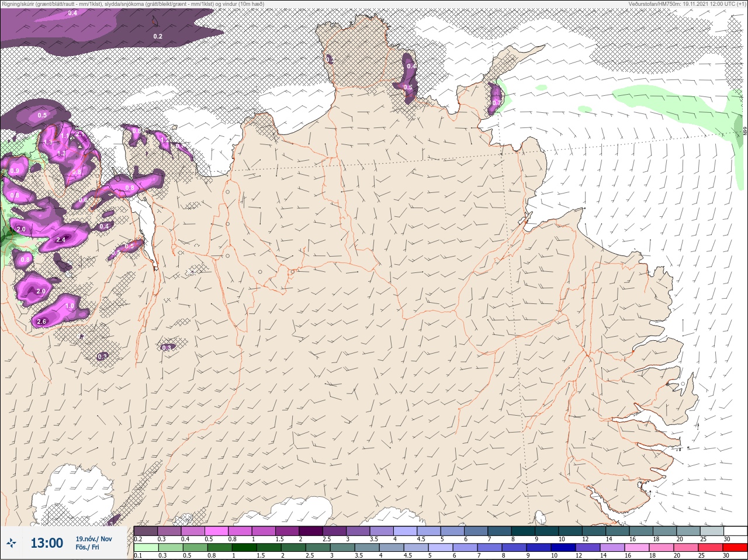Image resolution: width=748 pixels, height=560 pixels.
Task: Select upper legend swatch between 4 and 4.5
Action: [405, 531]
